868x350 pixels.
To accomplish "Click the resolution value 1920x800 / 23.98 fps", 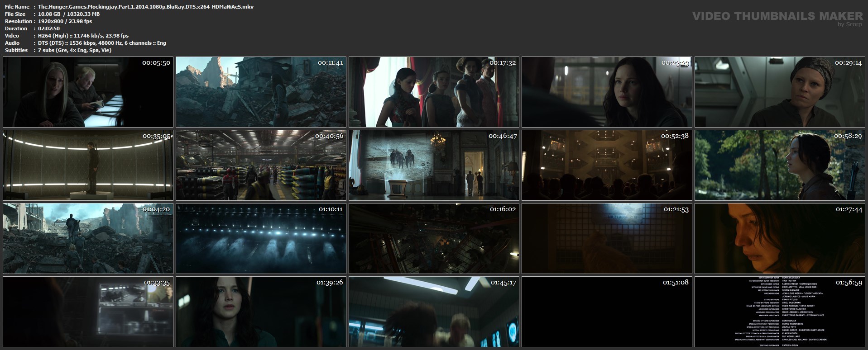I will tap(65, 21).
